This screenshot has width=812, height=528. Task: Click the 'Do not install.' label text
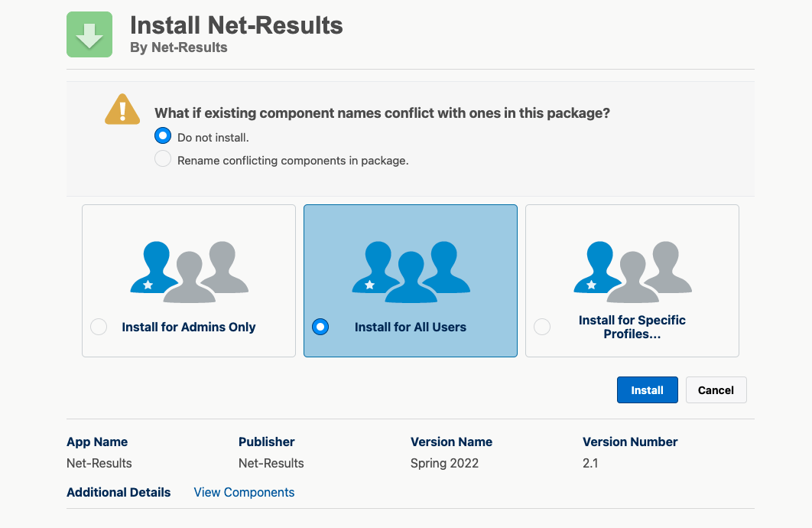(213, 138)
